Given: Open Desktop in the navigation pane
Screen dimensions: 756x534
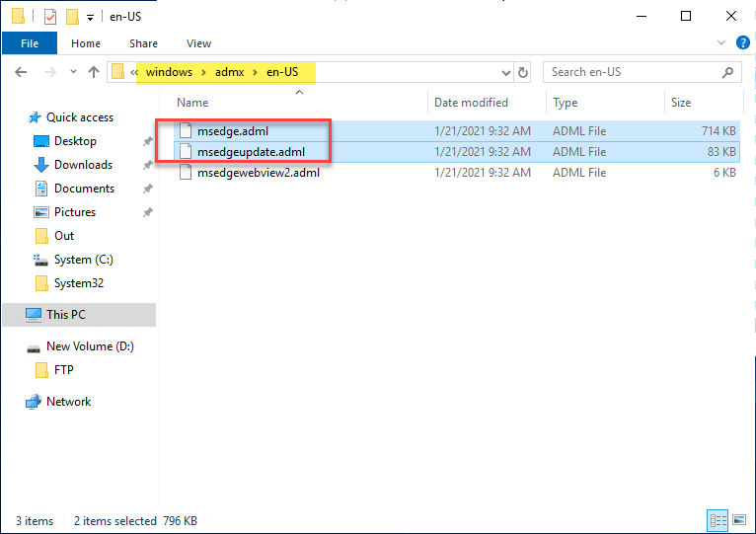Looking at the screenshot, I should pos(75,141).
